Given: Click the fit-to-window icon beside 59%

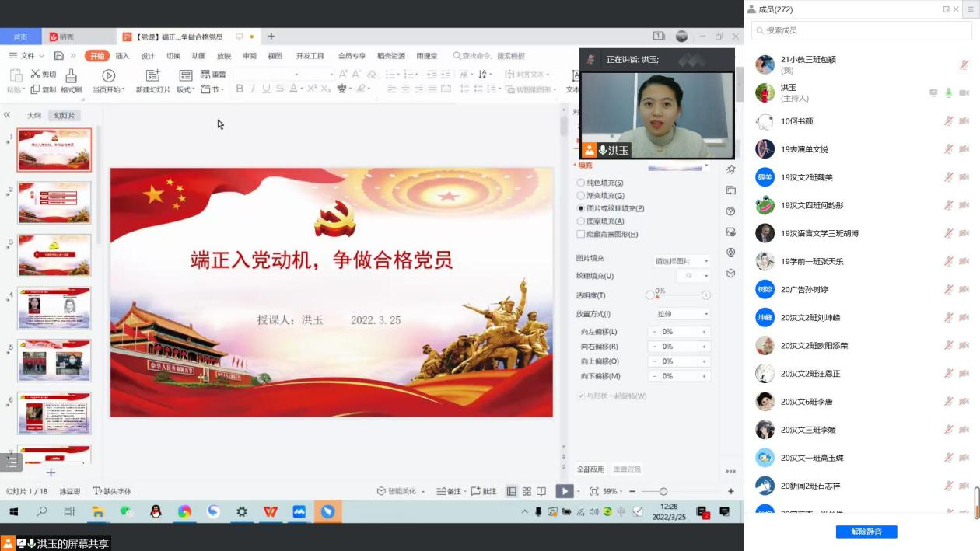Looking at the screenshot, I should pyautogui.click(x=594, y=491).
